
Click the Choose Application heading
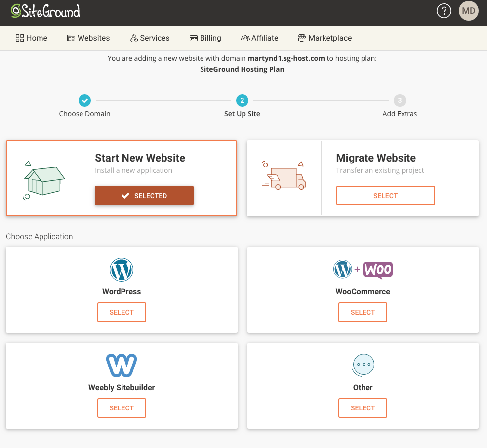[40, 237]
